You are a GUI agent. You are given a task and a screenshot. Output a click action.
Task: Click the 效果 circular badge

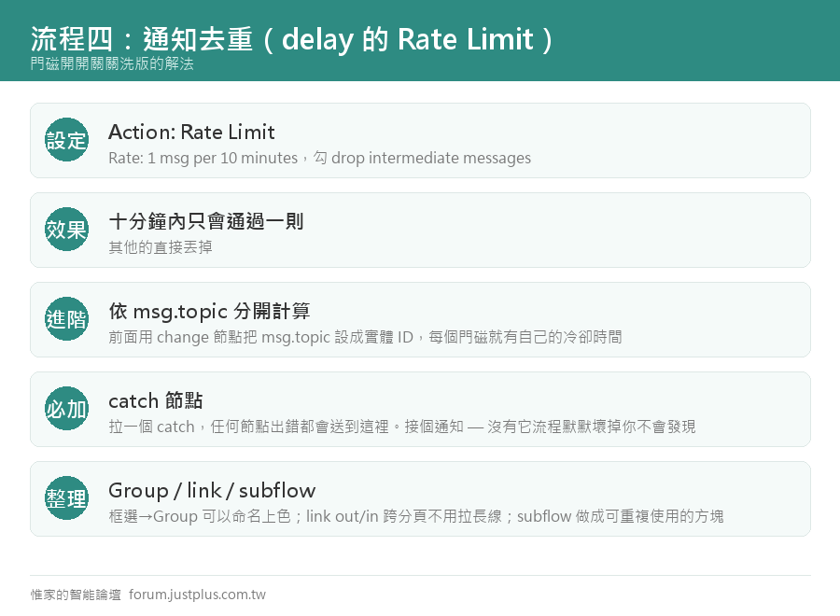tap(66, 230)
